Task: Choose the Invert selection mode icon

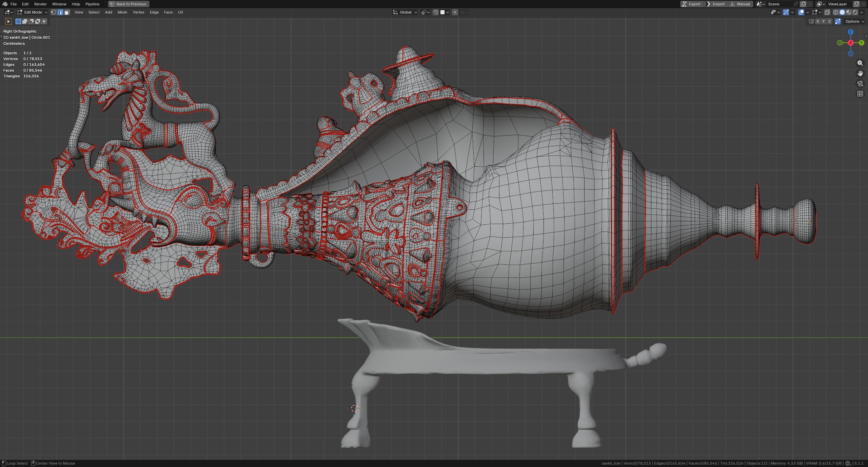Action: tap(38, 21)
